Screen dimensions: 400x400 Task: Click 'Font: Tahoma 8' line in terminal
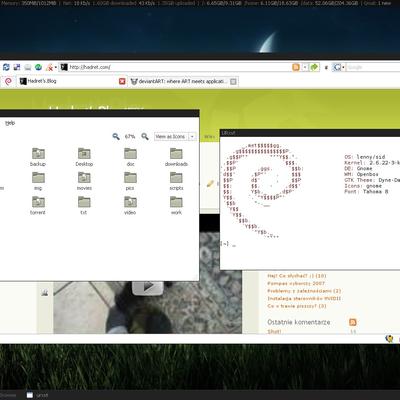(366, 192)
